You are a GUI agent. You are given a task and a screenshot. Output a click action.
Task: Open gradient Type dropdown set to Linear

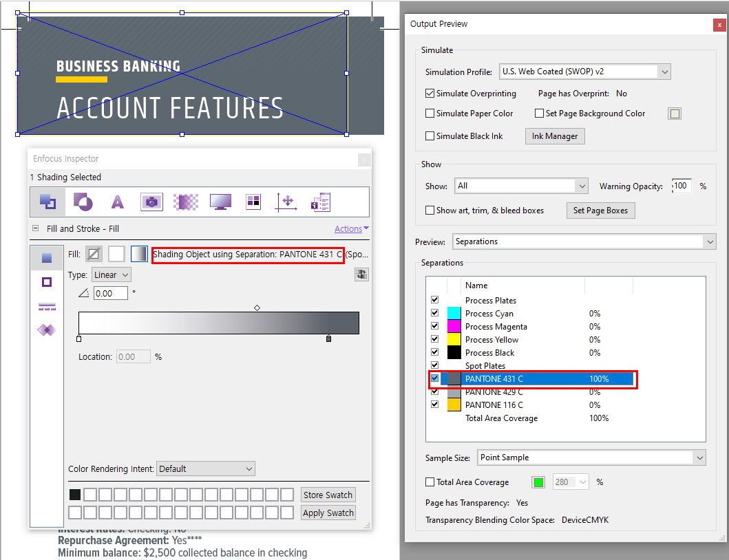click(112, 274)
